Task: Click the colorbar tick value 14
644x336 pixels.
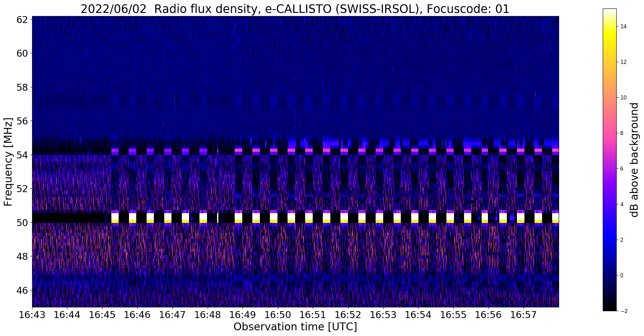Action: [623, 26]
